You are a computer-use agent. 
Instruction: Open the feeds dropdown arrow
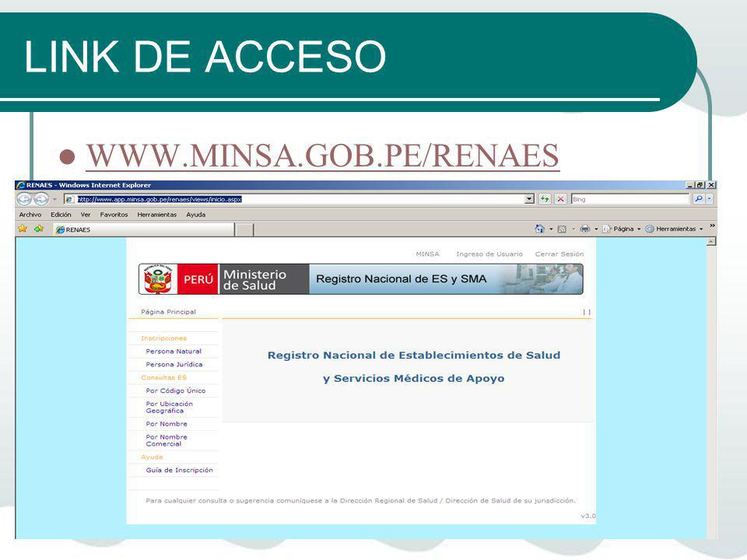click(x=573, y=229)
